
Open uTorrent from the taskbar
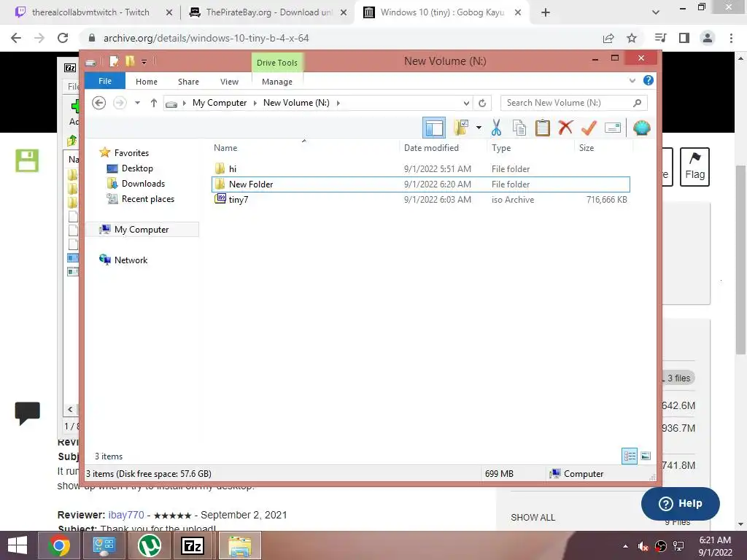[x=150, y=545]
